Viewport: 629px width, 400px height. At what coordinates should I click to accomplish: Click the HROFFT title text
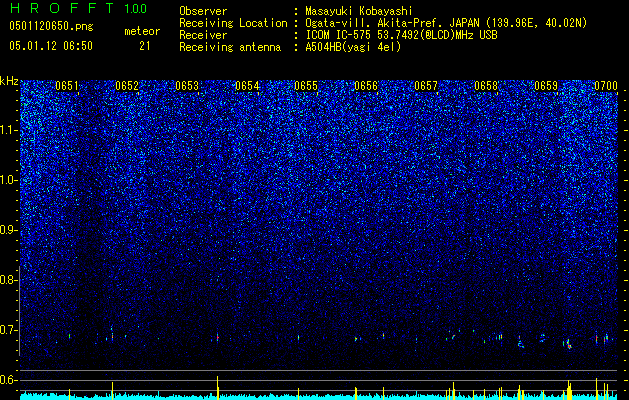pos(62,8)
